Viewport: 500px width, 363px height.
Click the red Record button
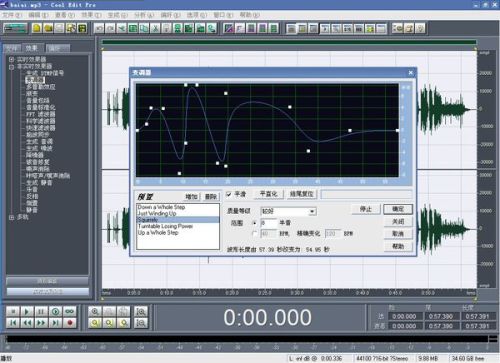[x=70, y=323]
